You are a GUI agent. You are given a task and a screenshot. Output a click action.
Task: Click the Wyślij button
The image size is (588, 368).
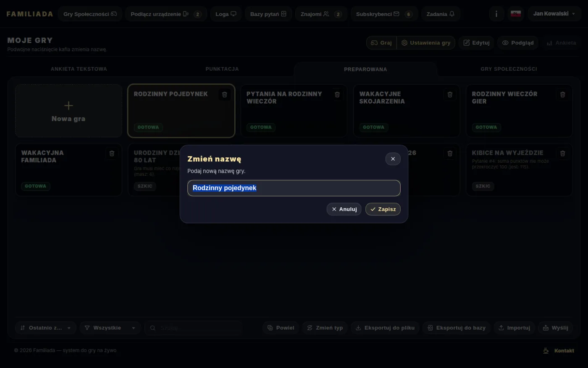(556, 328)
